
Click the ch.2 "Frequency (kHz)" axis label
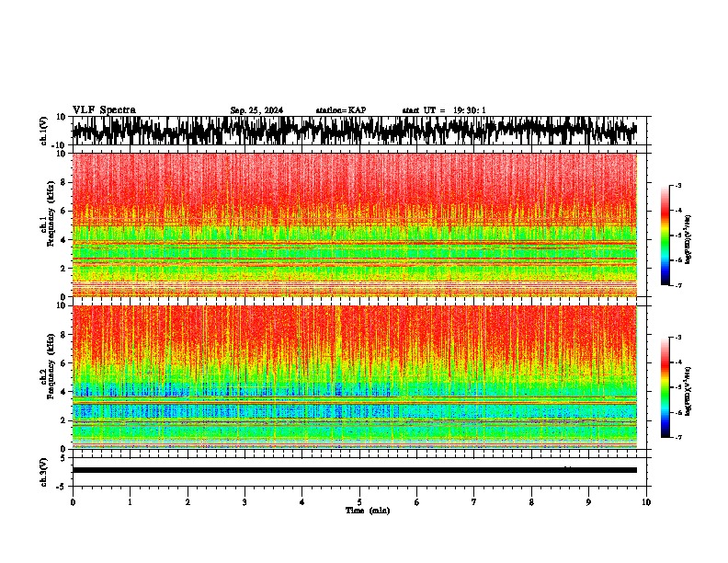pos(51,366)
